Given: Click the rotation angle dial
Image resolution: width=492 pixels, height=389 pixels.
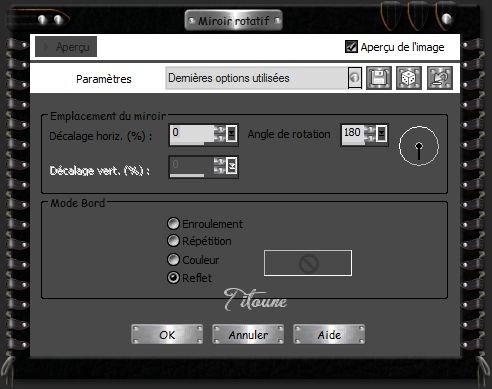Looking at the screenshot, I should tap(419, 146).
